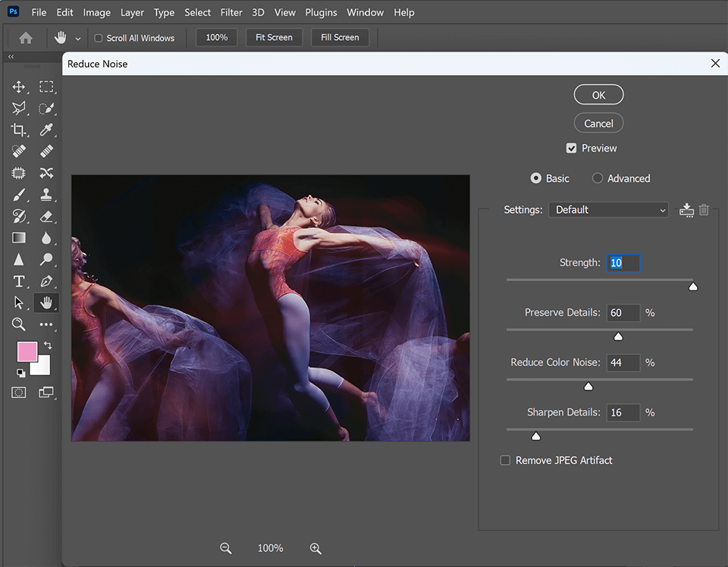728x567 pixels.
Task: Click the Preserve Details slider handle
Action: pyautogui.click(x=618, y=337)
